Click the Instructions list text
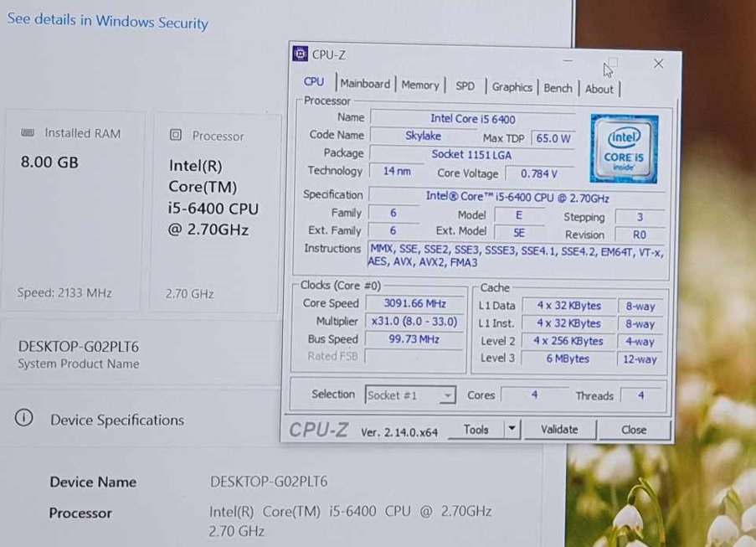 516,256
